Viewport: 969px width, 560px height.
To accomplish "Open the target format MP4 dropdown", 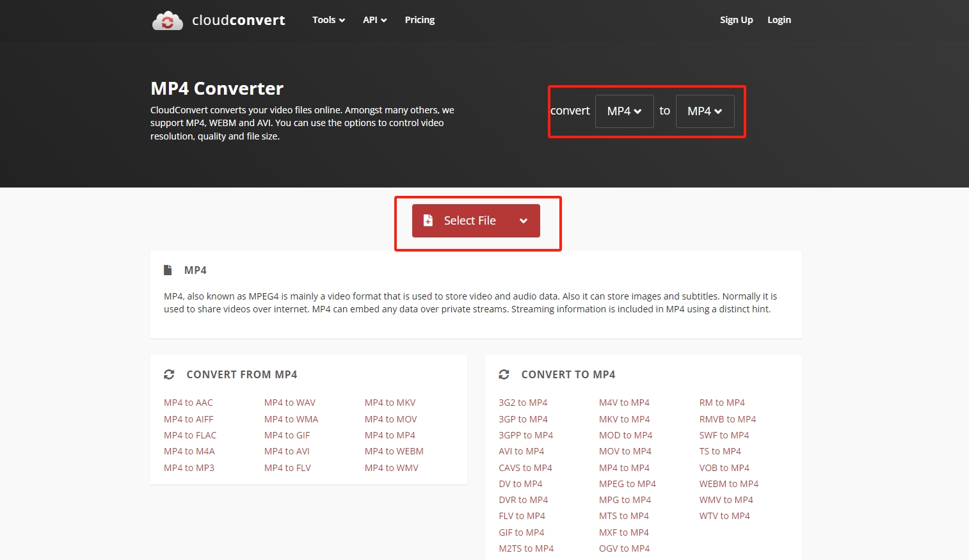I will click(705, 111).
